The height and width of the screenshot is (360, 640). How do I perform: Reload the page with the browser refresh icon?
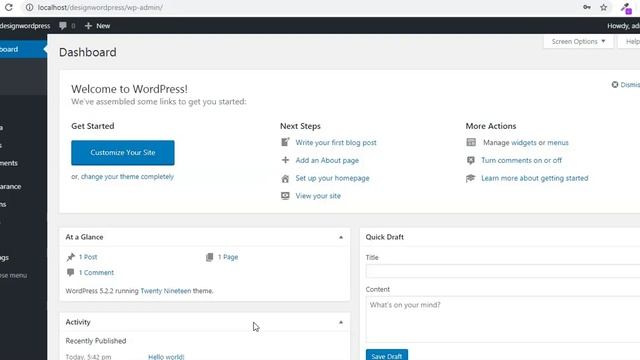tap(9, 7)
